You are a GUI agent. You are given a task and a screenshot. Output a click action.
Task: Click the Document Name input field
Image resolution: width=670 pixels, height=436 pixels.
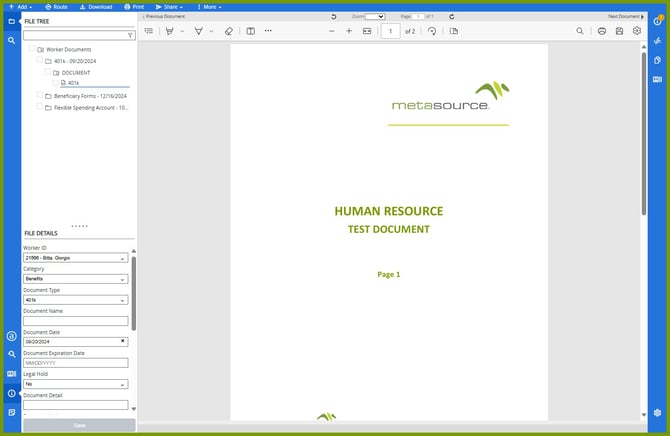tap(76, 321)
